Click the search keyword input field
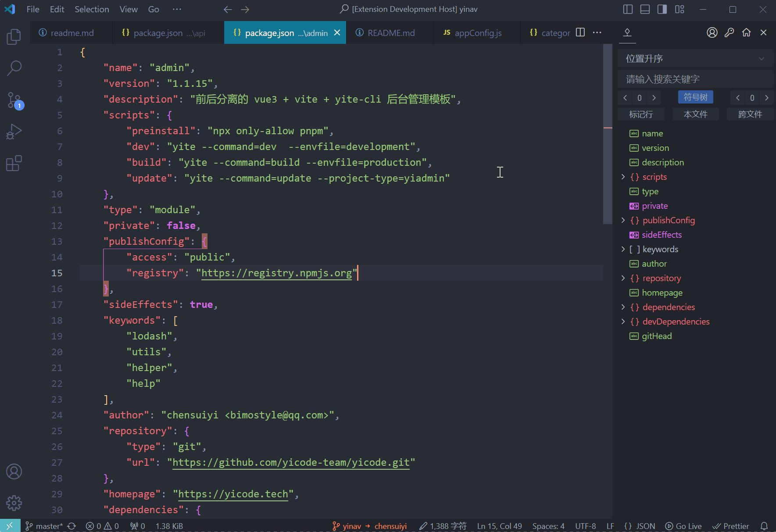The image size is (776, 532). tap(695, 79)
